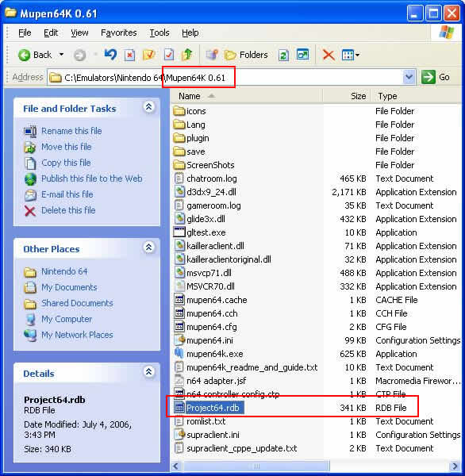Toggle the Folders pane button
This screenshot has height=476, width=465.
click(246, 55)
